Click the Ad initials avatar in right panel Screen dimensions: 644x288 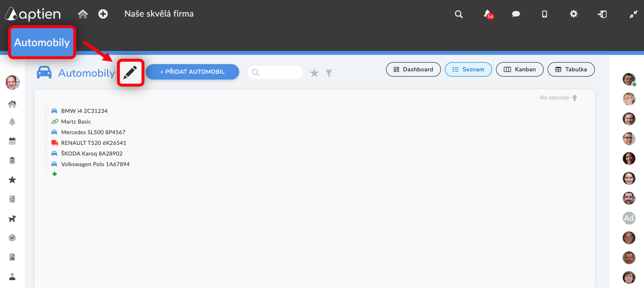tap(629, 218)
